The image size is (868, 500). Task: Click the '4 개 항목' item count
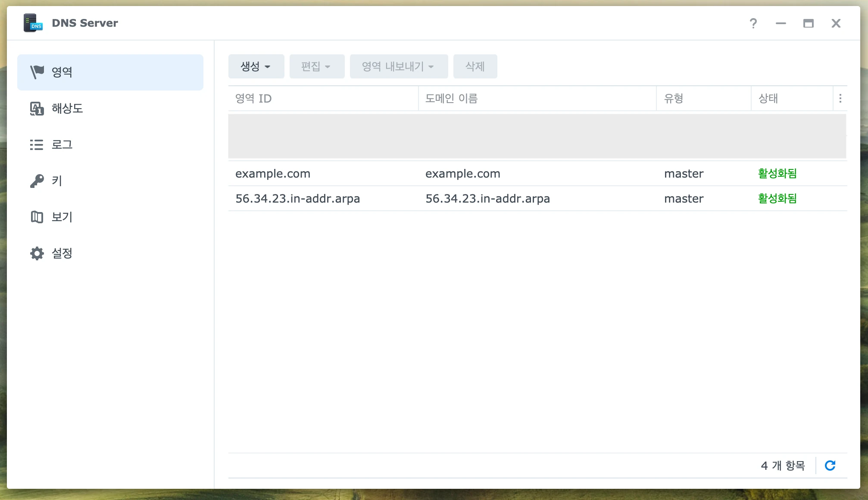783,466
